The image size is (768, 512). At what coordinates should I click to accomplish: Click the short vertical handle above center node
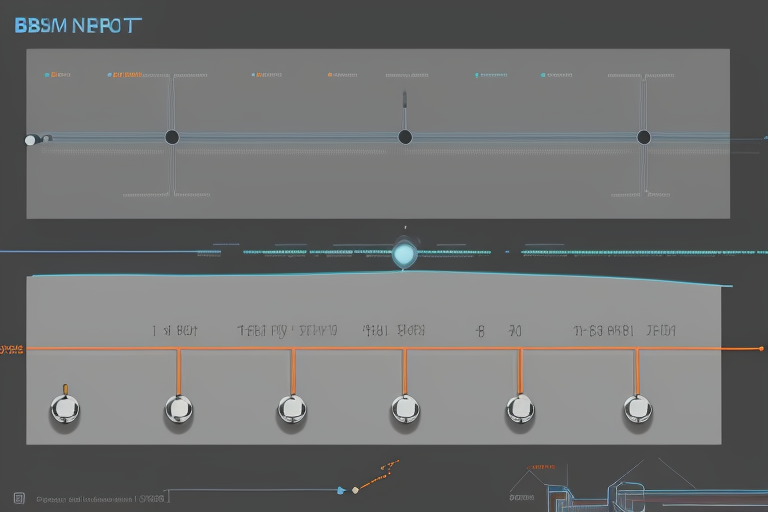pos(404,100)
